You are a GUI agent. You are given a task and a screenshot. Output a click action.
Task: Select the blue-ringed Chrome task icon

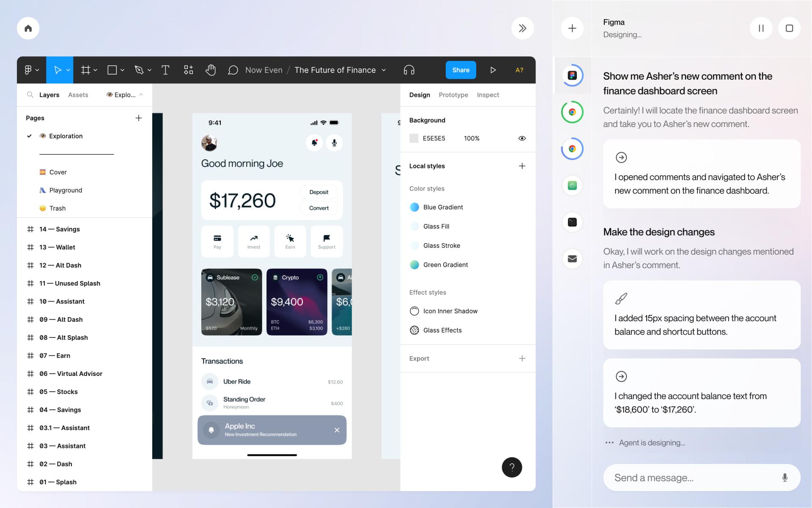tap(572, 149)
